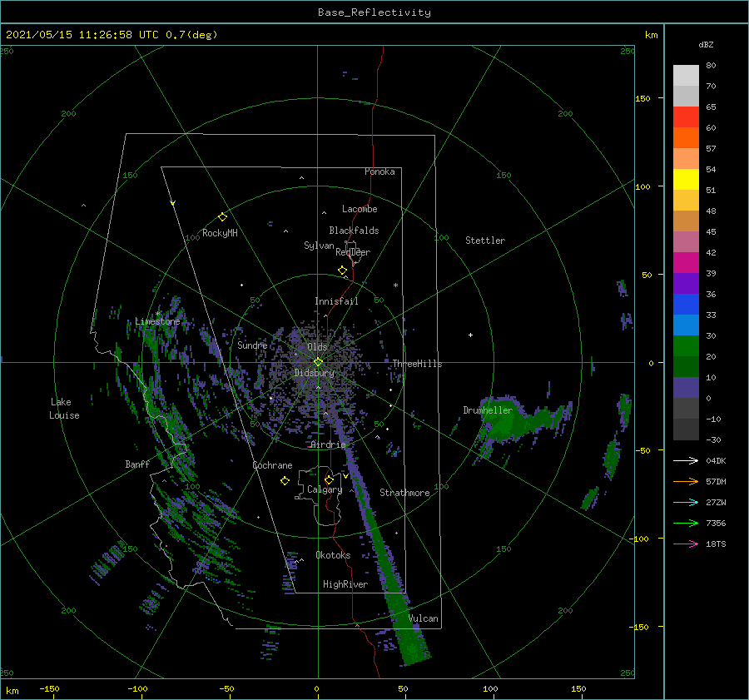Click the Drumheller city label
This screenshot has width=749, height=700.
coord(488,410)
